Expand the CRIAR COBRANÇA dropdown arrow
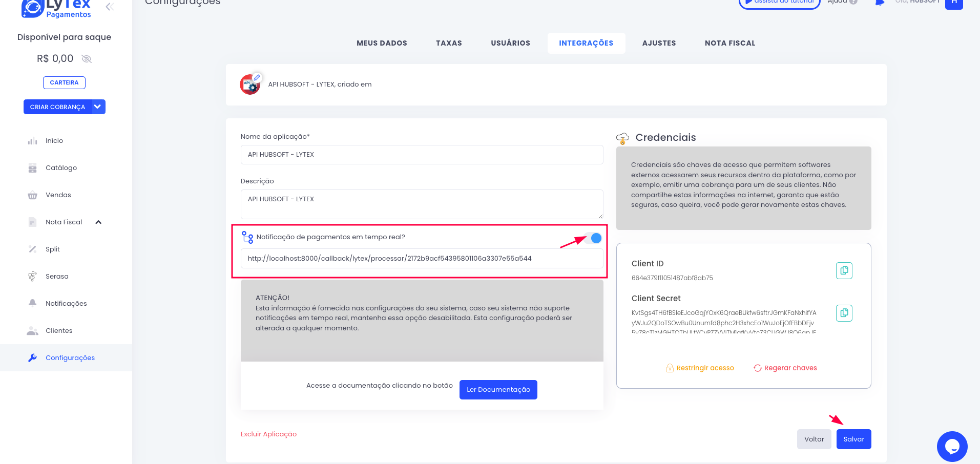This screenshot has height=464, width=980. coord(98,107)
